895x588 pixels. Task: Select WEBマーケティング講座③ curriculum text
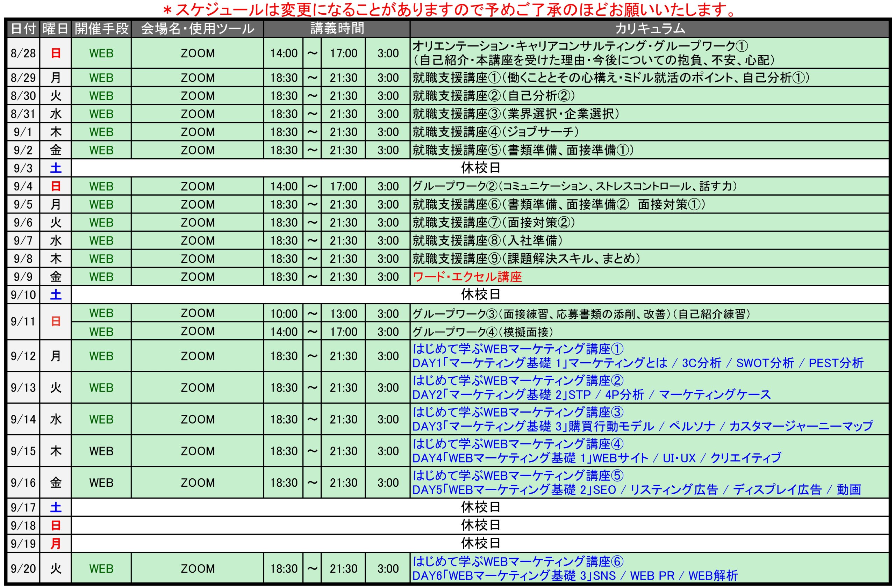pyautogui.click(x=642, y=419)
